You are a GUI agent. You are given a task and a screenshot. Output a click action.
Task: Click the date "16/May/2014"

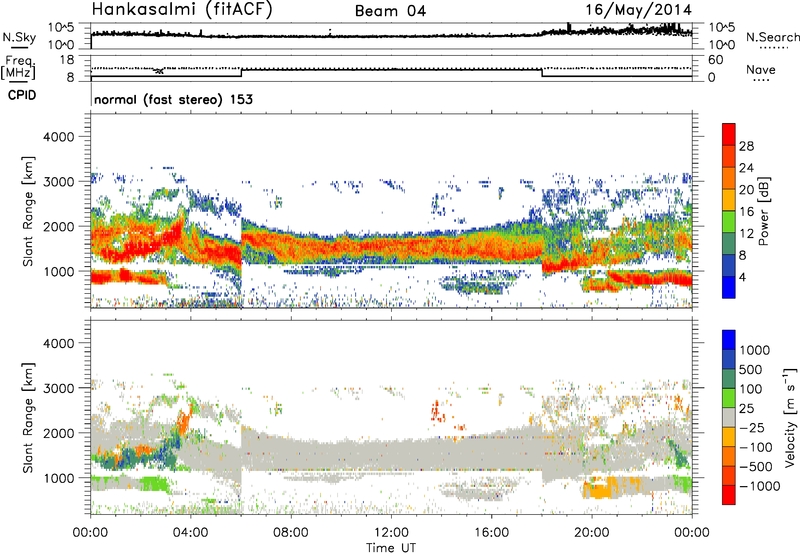click(638, 10)
